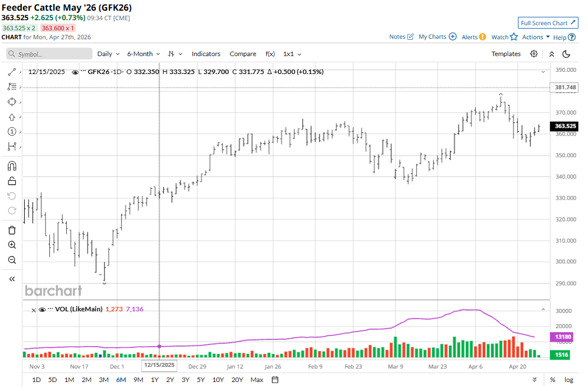Open the Actions dropdown menu
The width and height of the screenshot is (588, 391).
[536, 37]
